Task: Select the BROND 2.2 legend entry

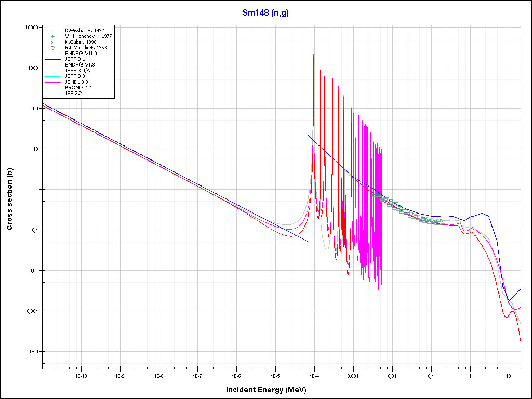Action: [x=78, y=88]
